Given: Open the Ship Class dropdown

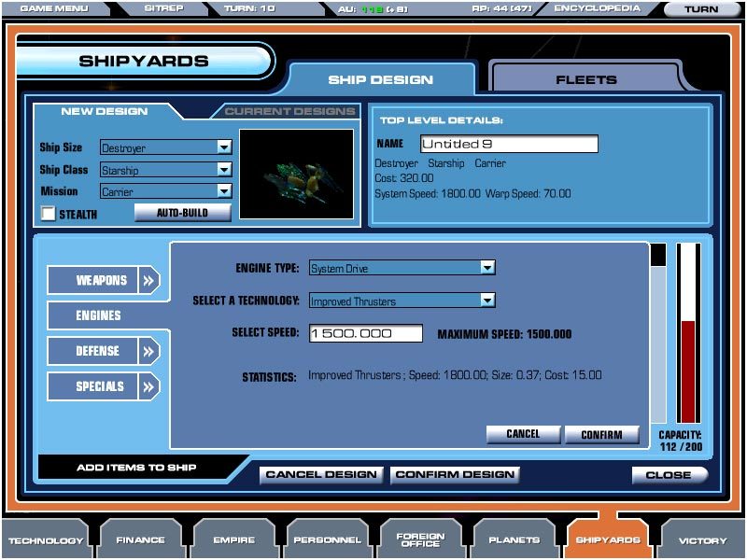Looking at the screenshot, I should coord(223,170).
